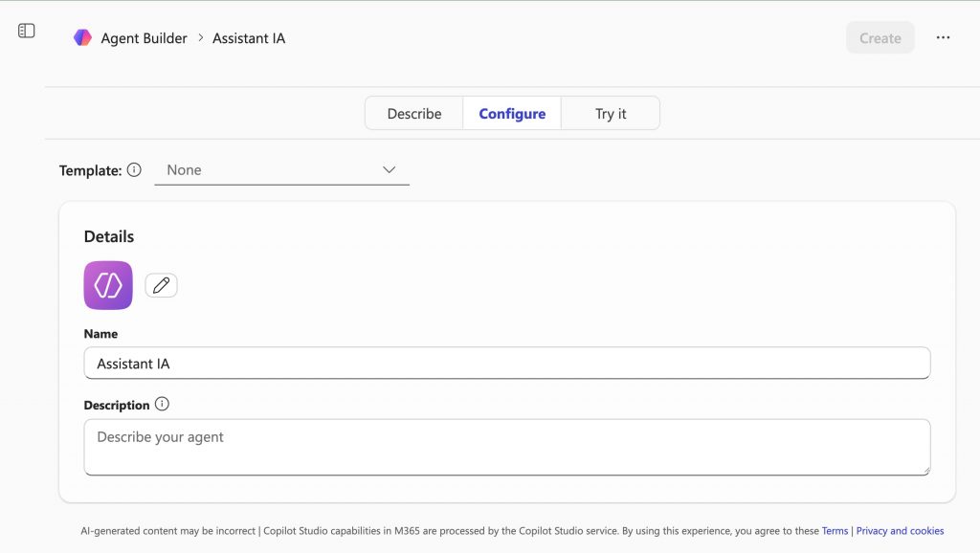Select the Configure tab

(x=512, y=114)
